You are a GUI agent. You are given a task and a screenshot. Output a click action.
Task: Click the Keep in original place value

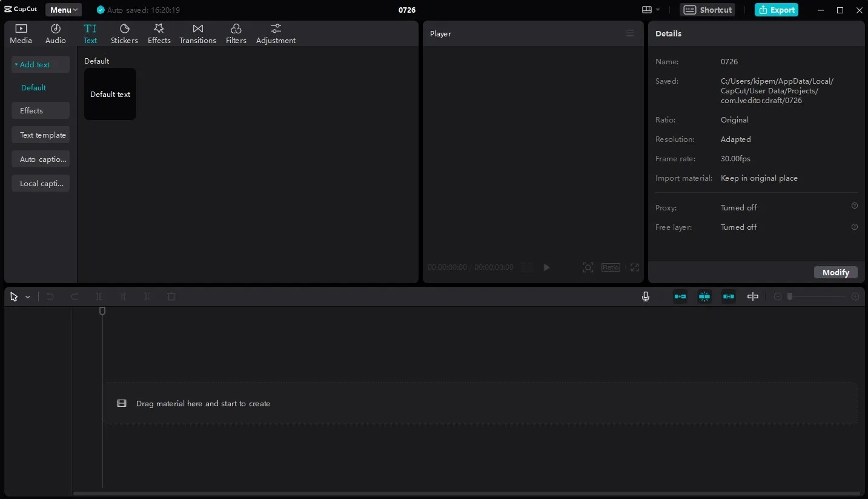[x=759, y=178]
